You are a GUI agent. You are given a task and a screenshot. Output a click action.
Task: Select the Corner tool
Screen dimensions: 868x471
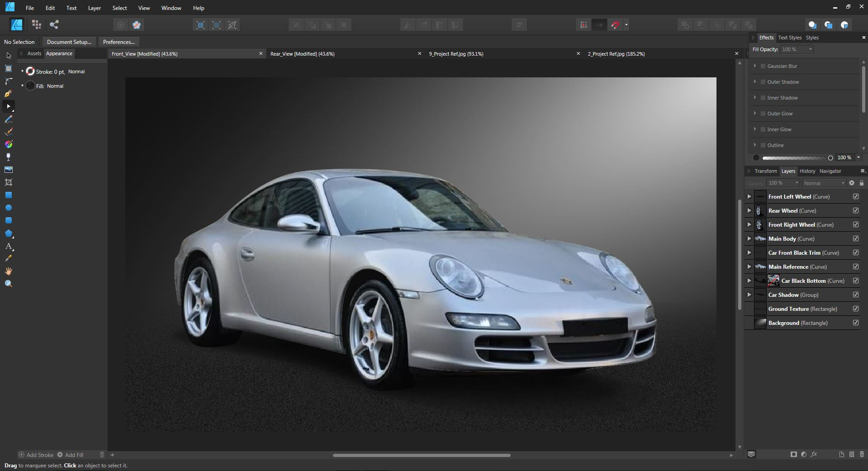click(9, 81)
